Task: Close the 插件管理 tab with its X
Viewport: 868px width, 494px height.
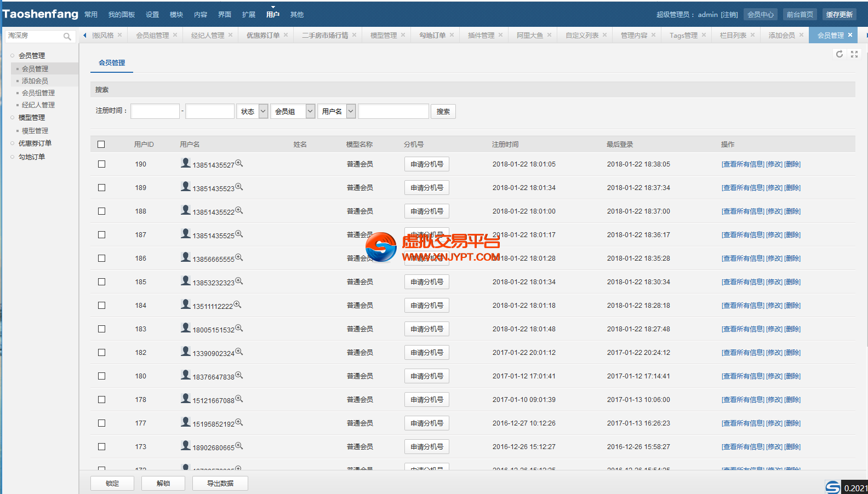Action: click(500, 35)
